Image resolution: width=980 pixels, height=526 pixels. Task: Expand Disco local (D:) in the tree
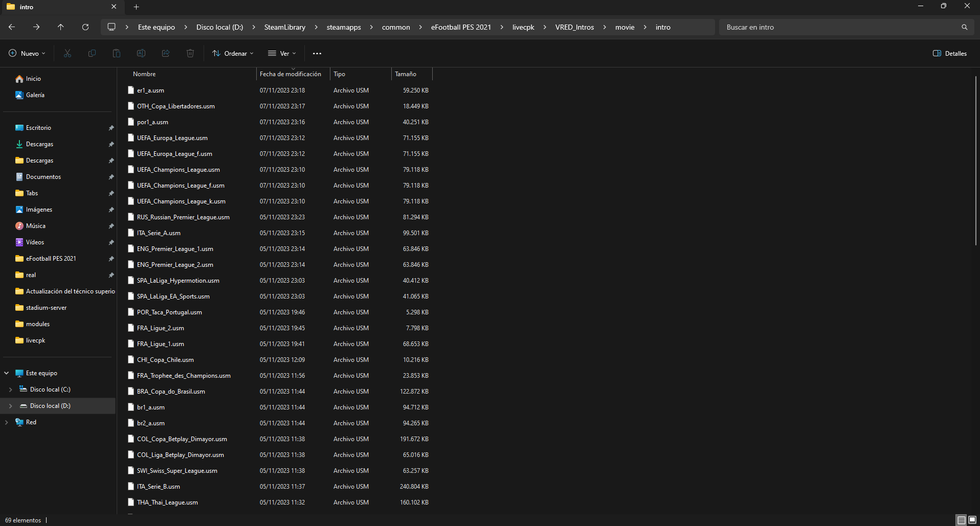pyautogui.click(x=11, y=406)
